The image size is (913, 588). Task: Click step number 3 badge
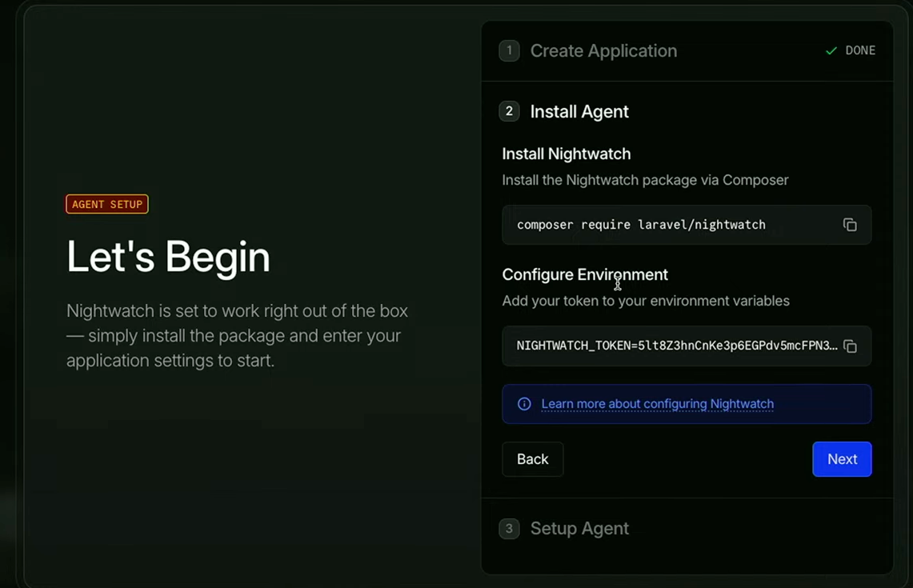pyautogui.click(x=509, y=529)
